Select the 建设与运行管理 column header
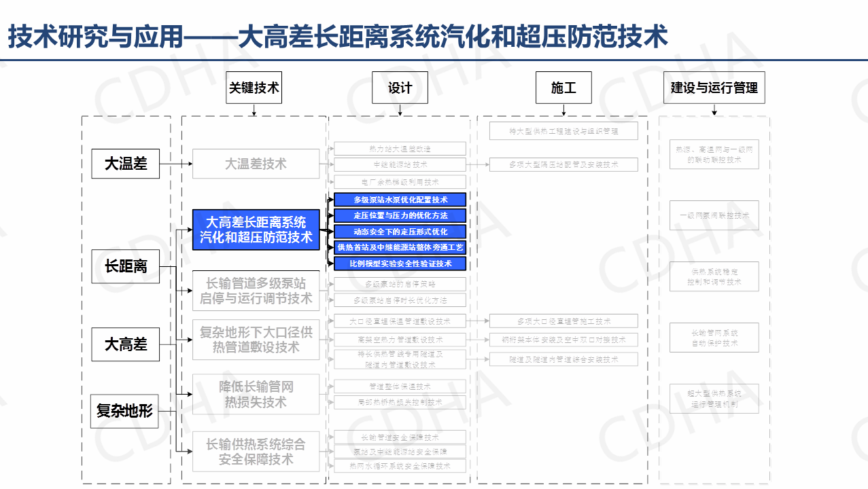 click(x=714, y=88)
